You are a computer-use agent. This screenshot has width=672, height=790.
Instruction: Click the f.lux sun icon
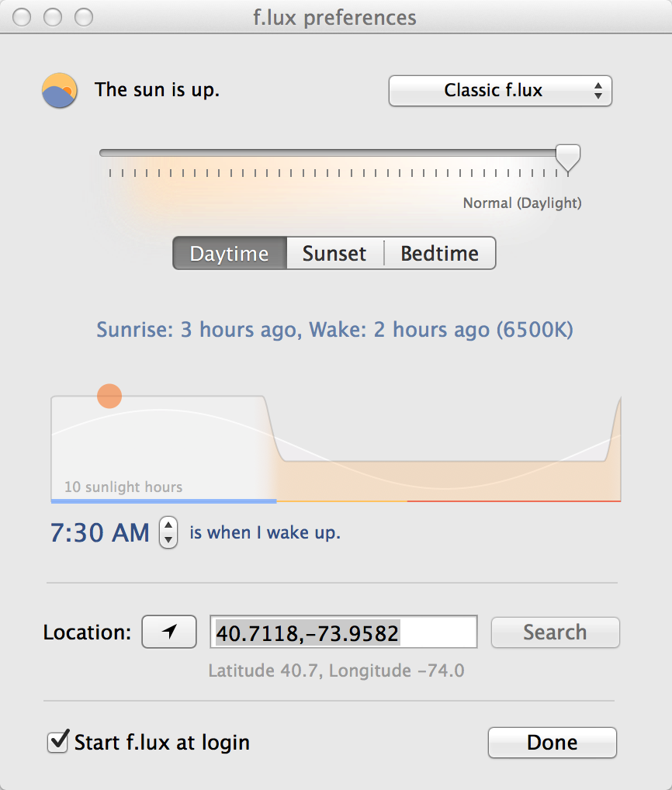pos(60,91)
